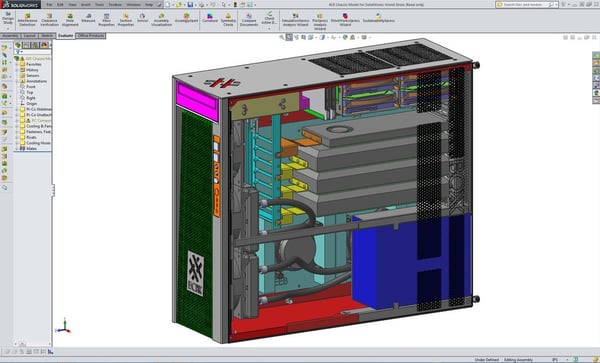Screen dimensions: 600x363
Task: Expand the Mates folder
Action: [17, 148]
